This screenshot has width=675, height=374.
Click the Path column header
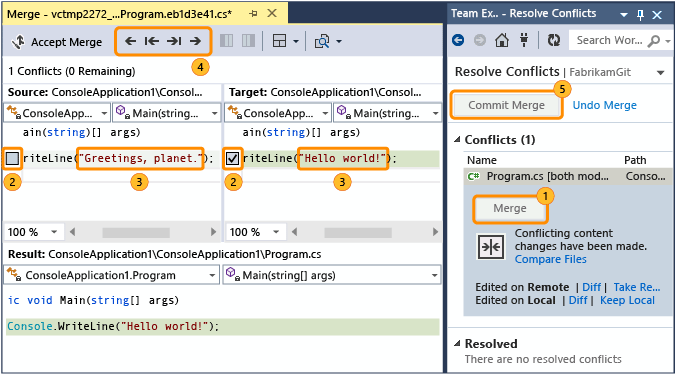pyautogui.click(x=635, y=160)
